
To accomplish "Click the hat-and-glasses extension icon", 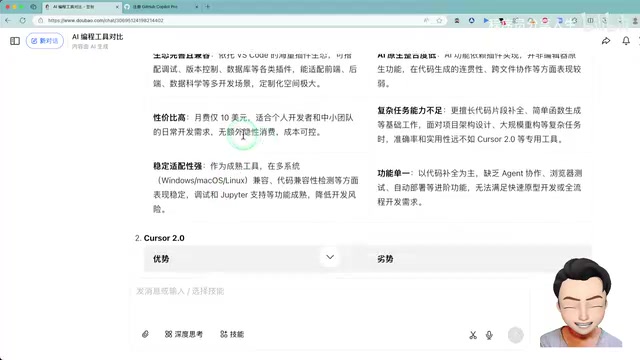I will coord(457,20).
